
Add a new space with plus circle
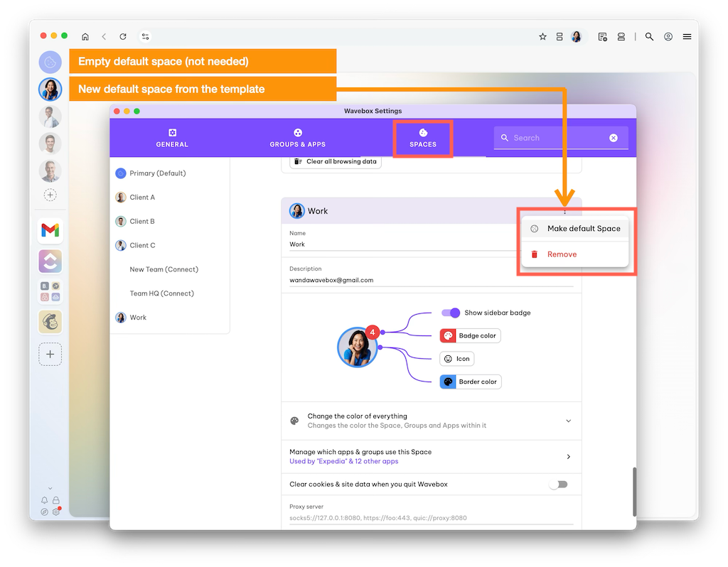point(50,195)
